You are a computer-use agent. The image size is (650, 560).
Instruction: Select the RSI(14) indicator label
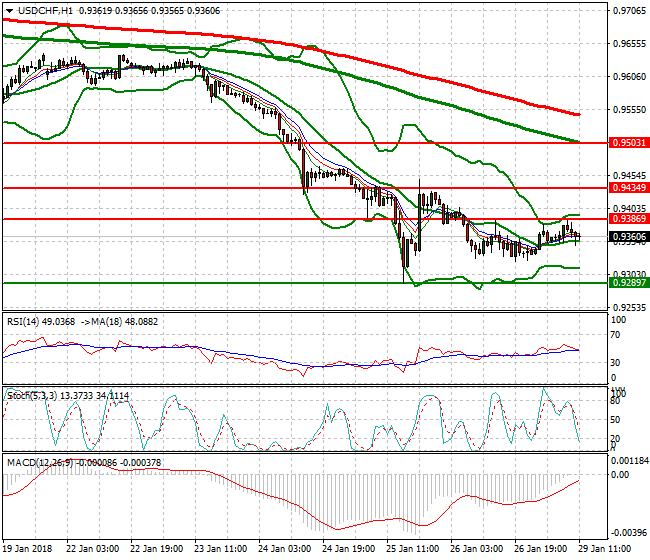tap(23, 322)
